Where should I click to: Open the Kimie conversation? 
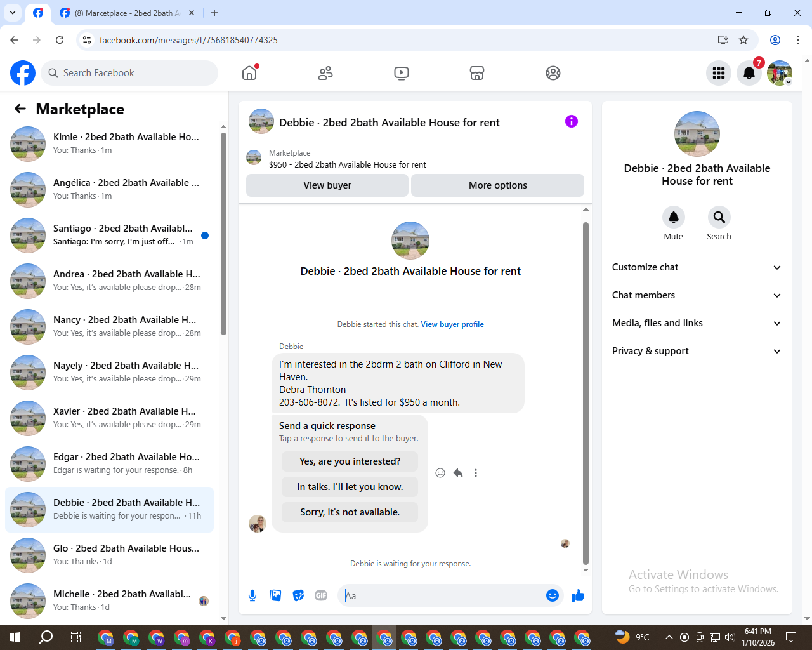pos(109,144)
